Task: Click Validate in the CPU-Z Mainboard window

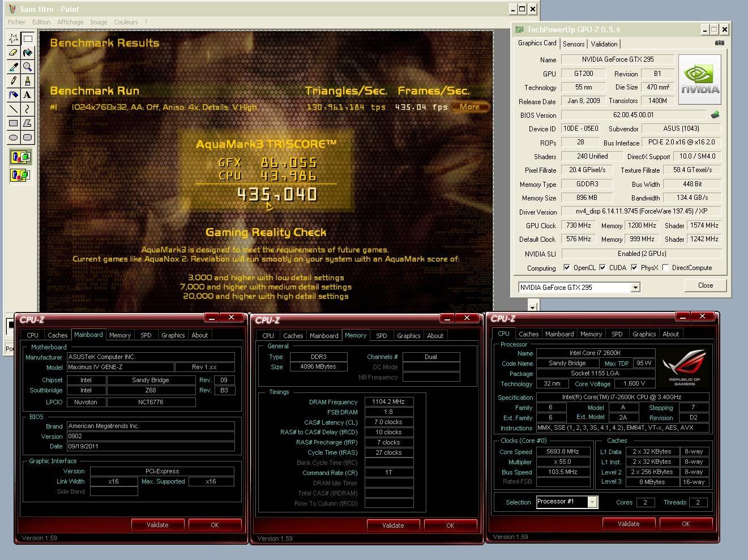Action: 157,525
